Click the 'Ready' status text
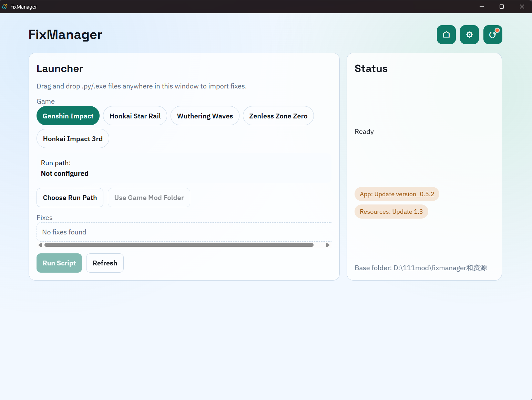 tap(364, 131)
